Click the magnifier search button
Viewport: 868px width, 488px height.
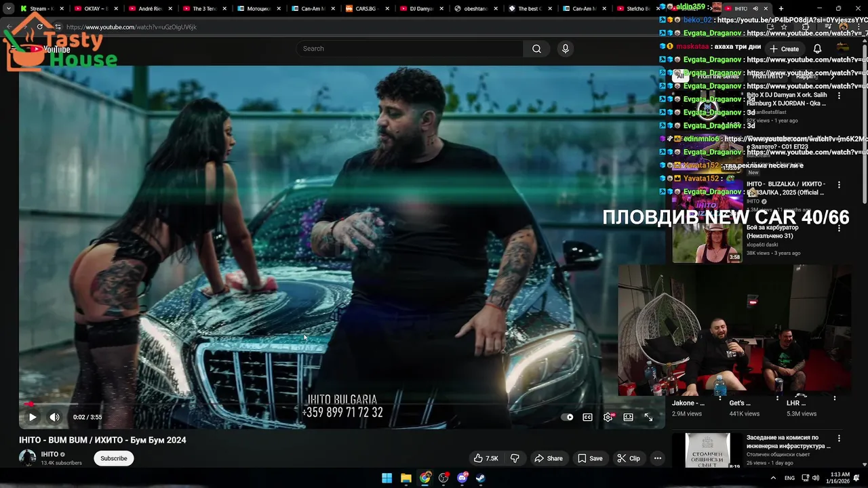(536, 49)
